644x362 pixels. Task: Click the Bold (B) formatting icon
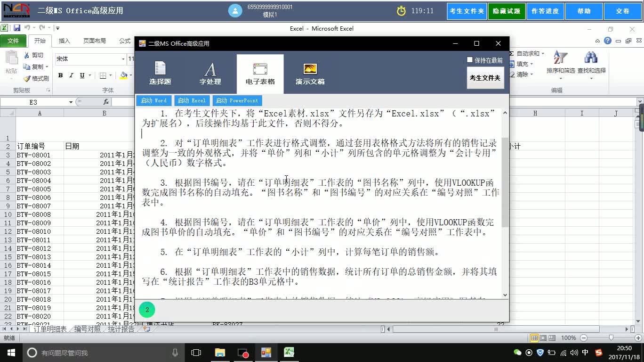coord(60,75)
